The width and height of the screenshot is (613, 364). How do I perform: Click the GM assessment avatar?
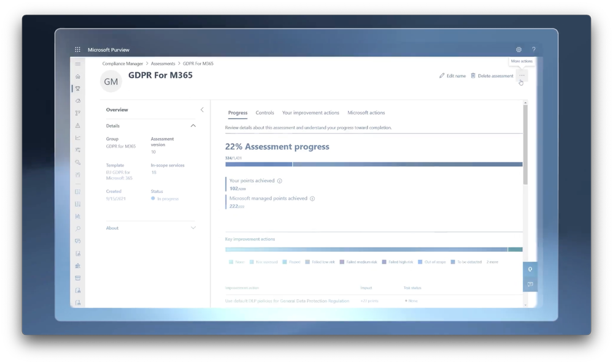(x=111, y=82)
